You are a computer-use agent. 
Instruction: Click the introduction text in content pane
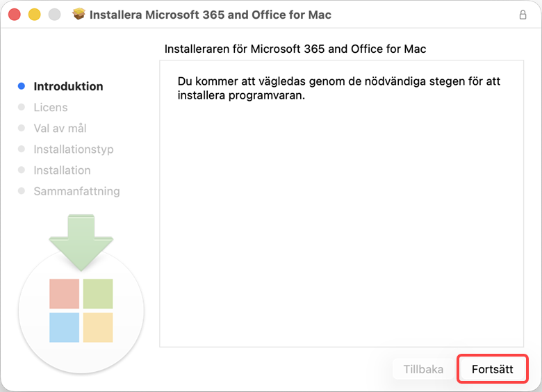tap(338, 88)
